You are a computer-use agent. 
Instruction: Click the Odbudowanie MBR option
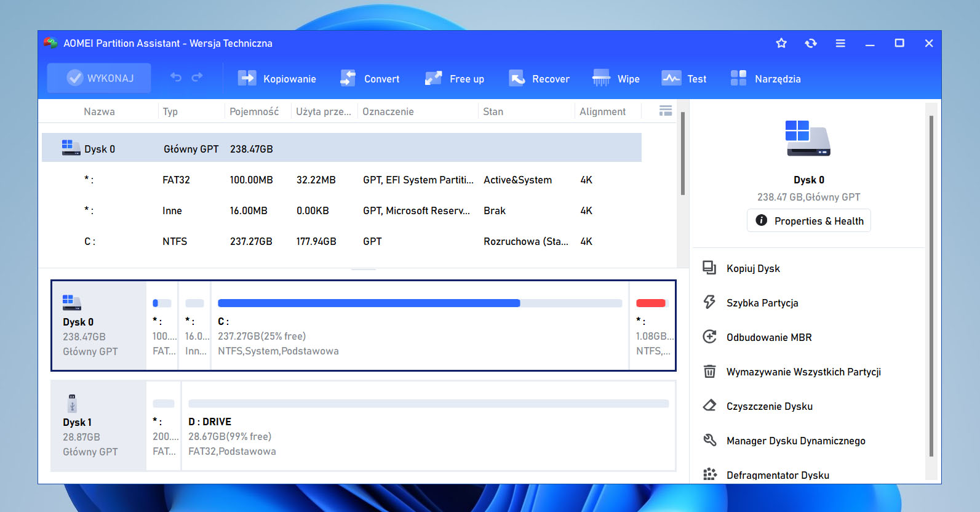click(x=769, y=337)
